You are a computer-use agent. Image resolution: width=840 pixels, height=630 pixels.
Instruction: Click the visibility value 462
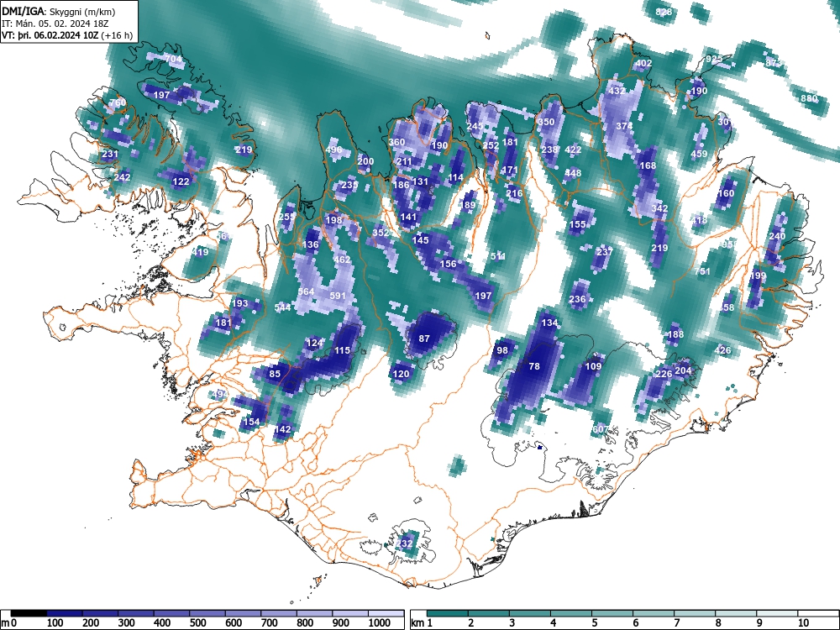pos(342,260)
